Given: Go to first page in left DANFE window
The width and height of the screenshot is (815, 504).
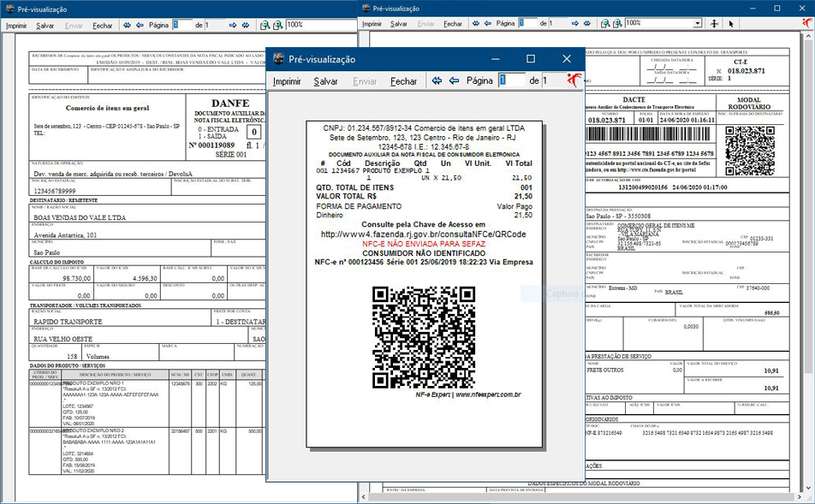Looking at the screenshot, I should [x=128, y=25].
